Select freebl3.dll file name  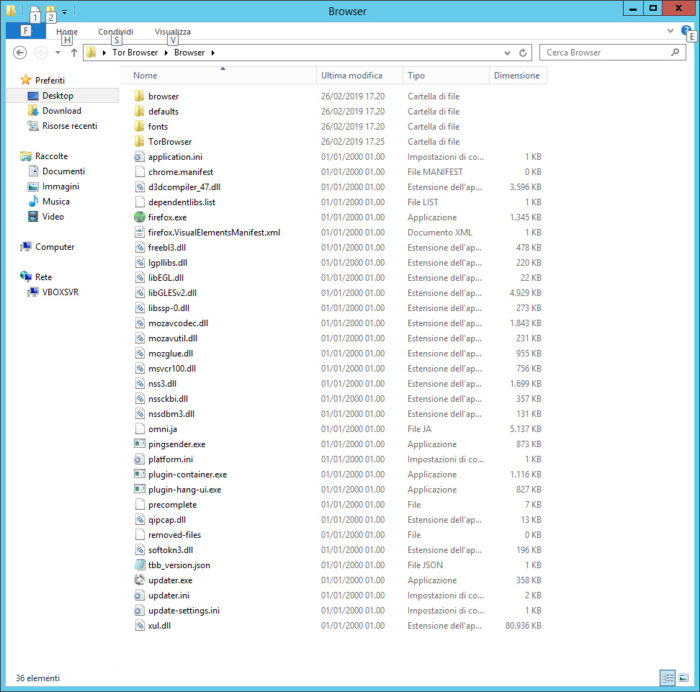pyautogui.click(x=167, y=247)
